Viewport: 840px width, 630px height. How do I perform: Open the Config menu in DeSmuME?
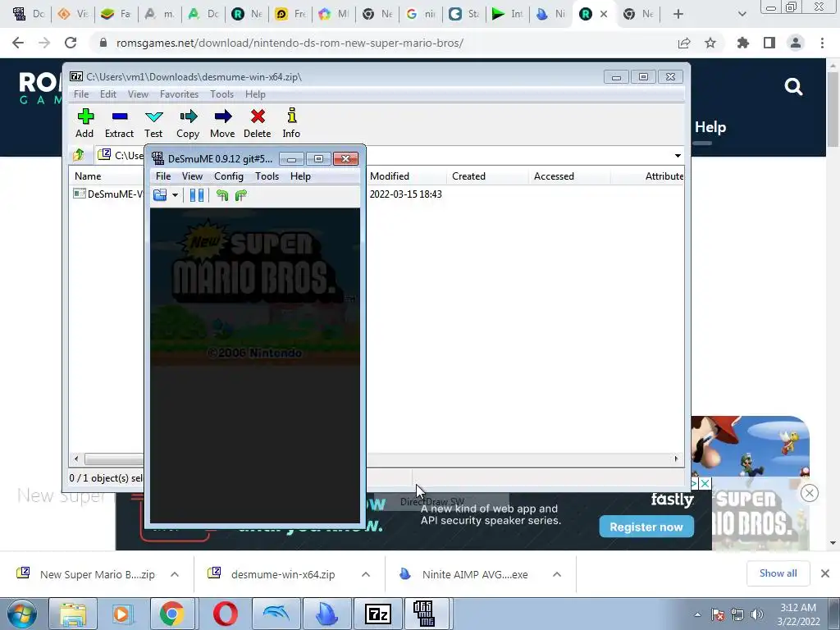click(x=229, y=176)
